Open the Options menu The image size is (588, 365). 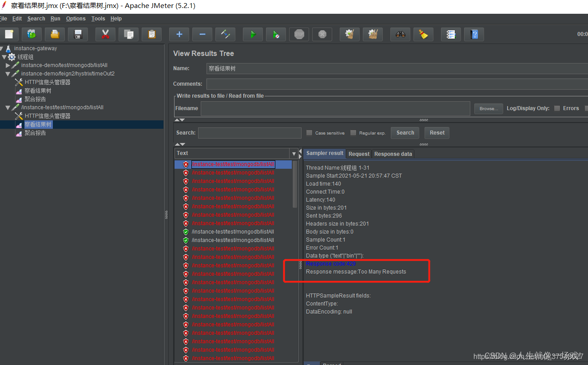point(76,19)
